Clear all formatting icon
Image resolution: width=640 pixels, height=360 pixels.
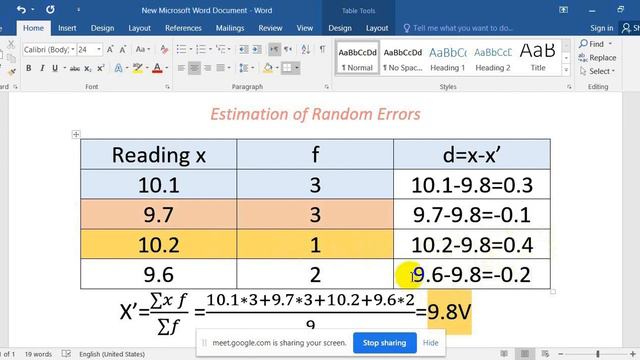coord(164,49)
